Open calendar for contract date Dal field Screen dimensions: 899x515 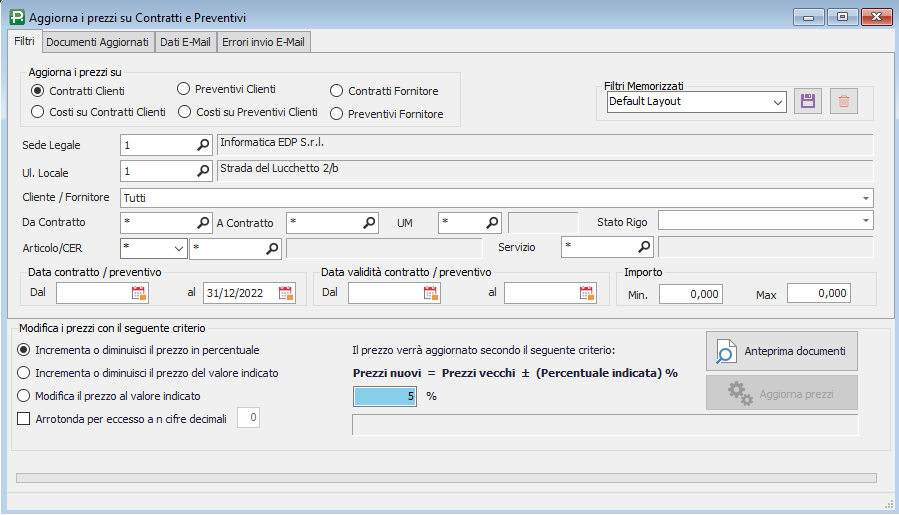click(x=139, y=293)
